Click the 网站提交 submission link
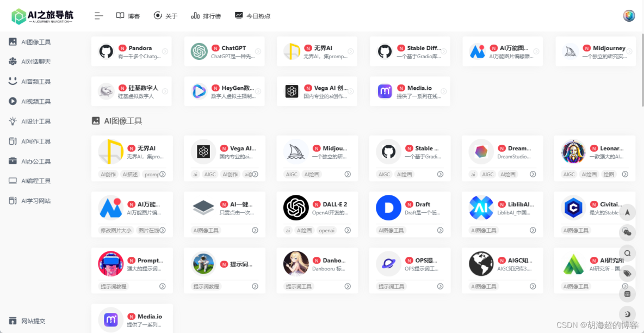This screenshot has height=333, width=644. (x=26, y=321)
